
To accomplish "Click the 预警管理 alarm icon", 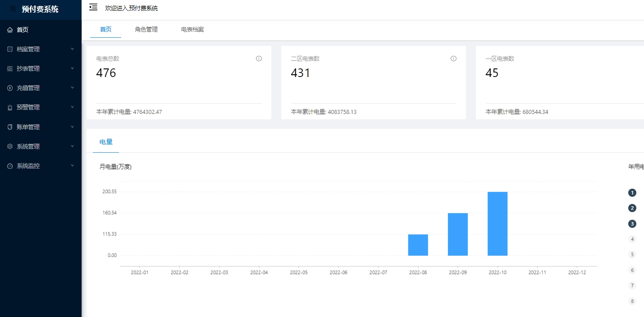I will click(10, 108).
